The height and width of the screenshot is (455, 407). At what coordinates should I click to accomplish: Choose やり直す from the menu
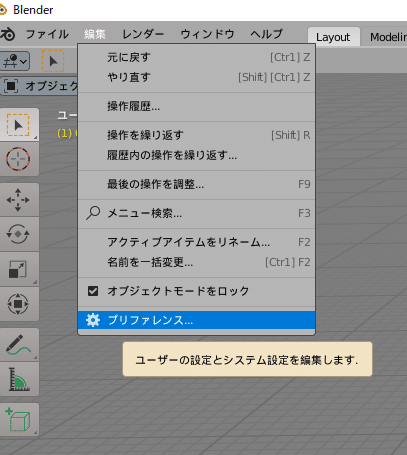(x=196, y=77)
